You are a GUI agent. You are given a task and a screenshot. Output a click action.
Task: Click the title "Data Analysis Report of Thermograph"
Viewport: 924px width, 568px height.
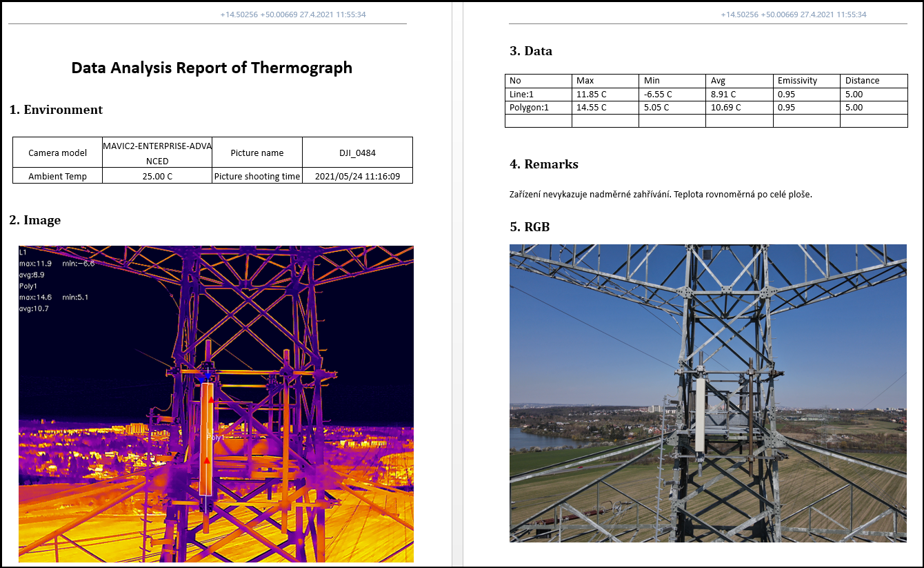[212, 68]
